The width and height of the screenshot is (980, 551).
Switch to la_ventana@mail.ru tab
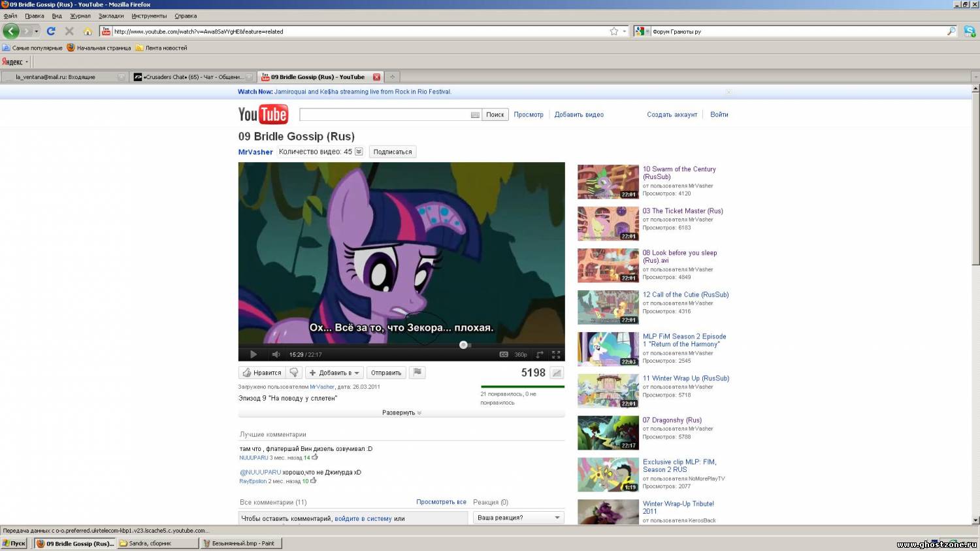pyautogui.click(x=64, y=76)
